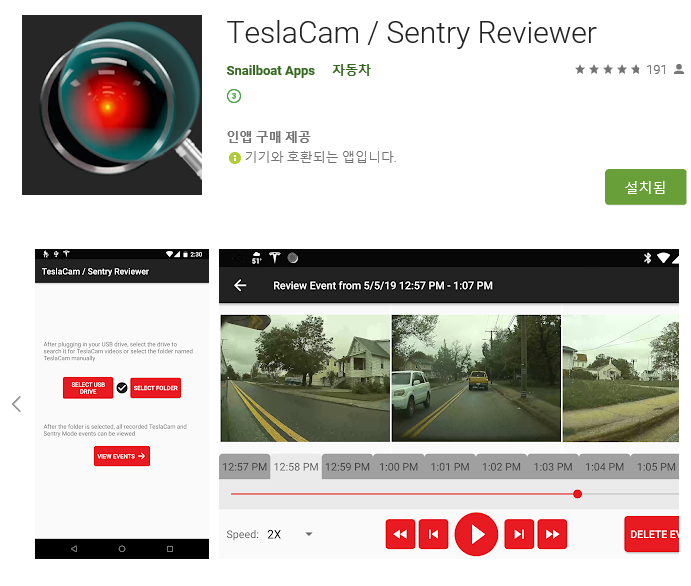This screenshot has width=691, height=586.
Task: Tap Android back navigation triangle
Action: [74, 549]
